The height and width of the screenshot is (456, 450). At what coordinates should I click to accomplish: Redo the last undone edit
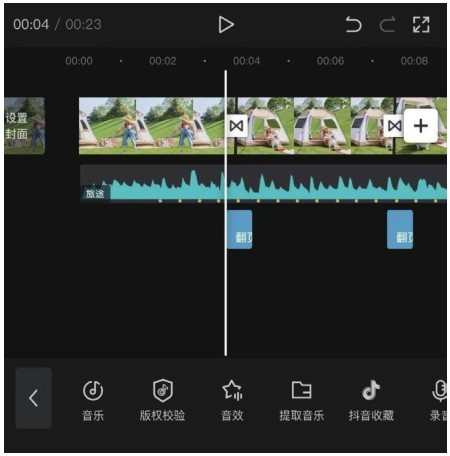click(387, 25)
